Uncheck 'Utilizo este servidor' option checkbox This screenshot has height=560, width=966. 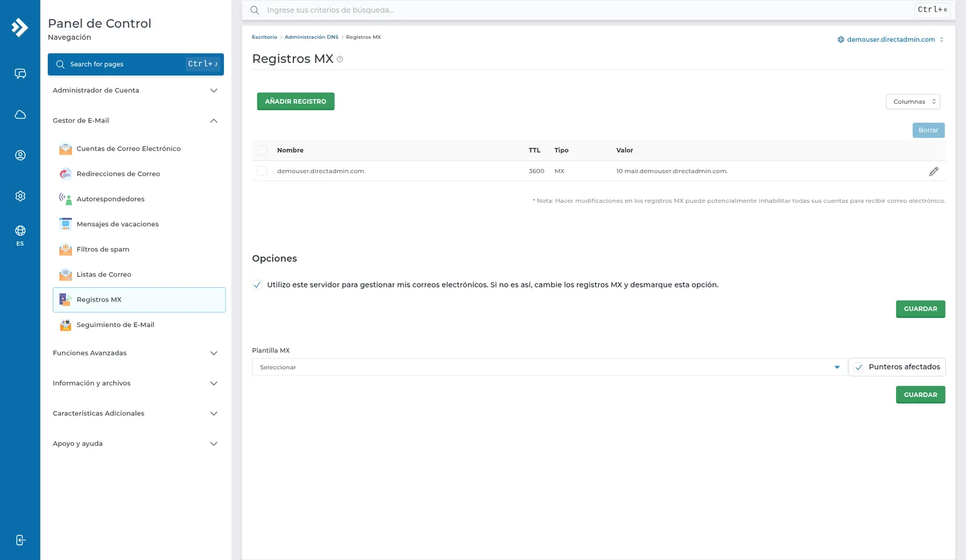click(x=257, y=285)
